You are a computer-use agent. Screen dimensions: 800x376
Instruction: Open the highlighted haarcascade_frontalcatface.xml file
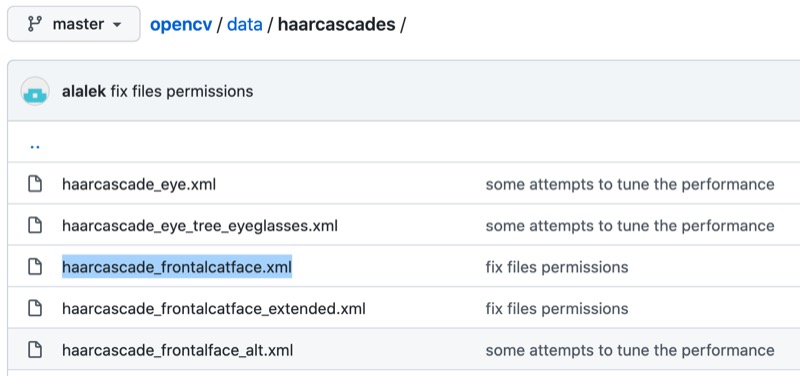[x=177, y=267]
